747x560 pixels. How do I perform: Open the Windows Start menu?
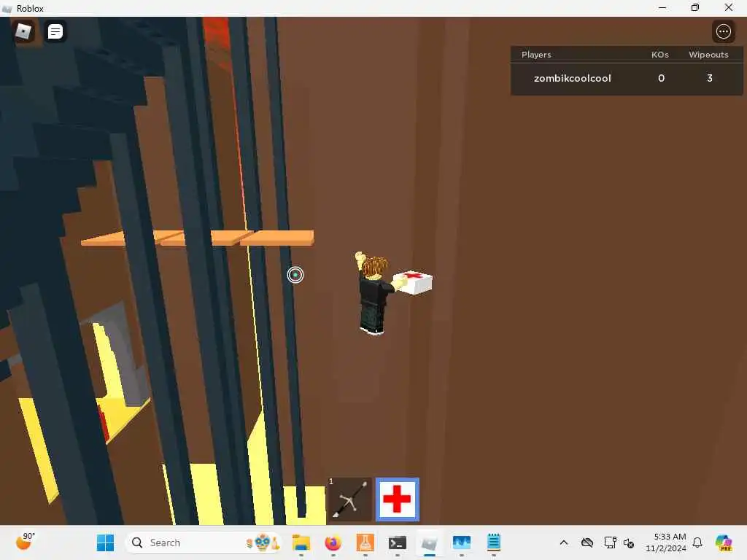tap(105, 542)
